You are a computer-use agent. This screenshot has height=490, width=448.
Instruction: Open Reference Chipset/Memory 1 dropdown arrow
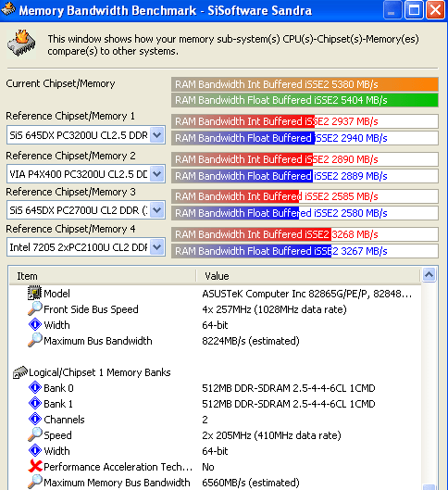pyautogui.click(x=157, y=135)
